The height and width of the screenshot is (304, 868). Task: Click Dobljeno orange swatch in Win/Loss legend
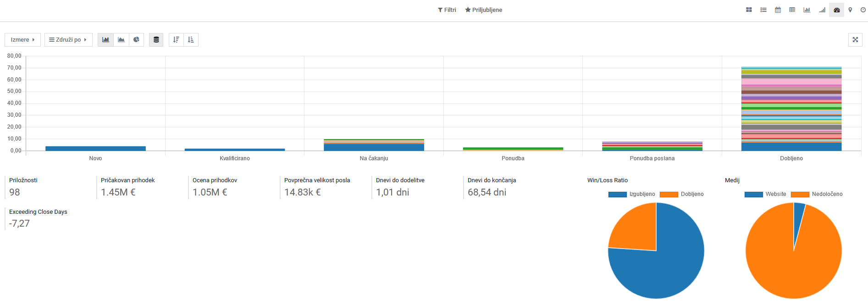tap(669, 195)
